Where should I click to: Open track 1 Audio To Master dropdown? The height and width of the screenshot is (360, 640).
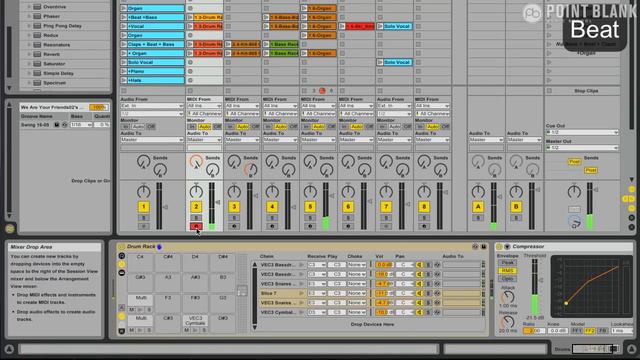click(152, 140)
